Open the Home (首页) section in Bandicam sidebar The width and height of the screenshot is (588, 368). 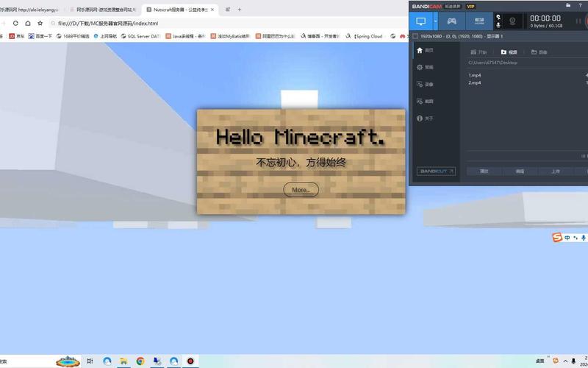(x=425, y=50)
